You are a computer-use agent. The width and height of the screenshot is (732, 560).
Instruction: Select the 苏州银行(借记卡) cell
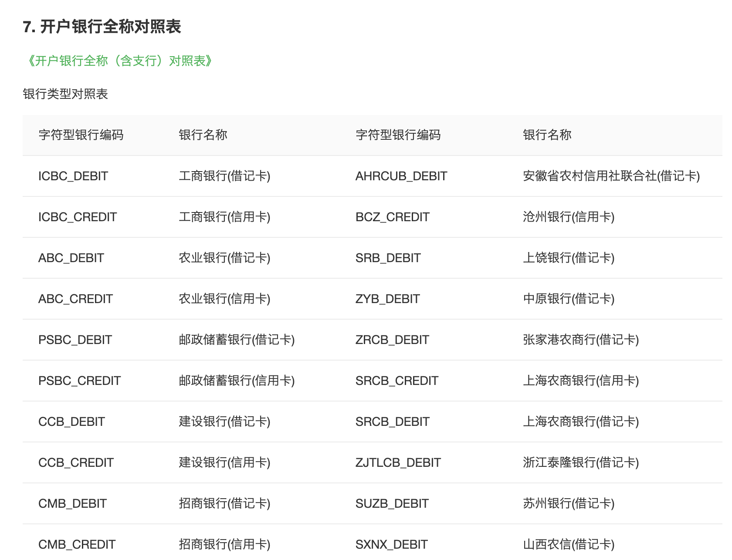569,503
